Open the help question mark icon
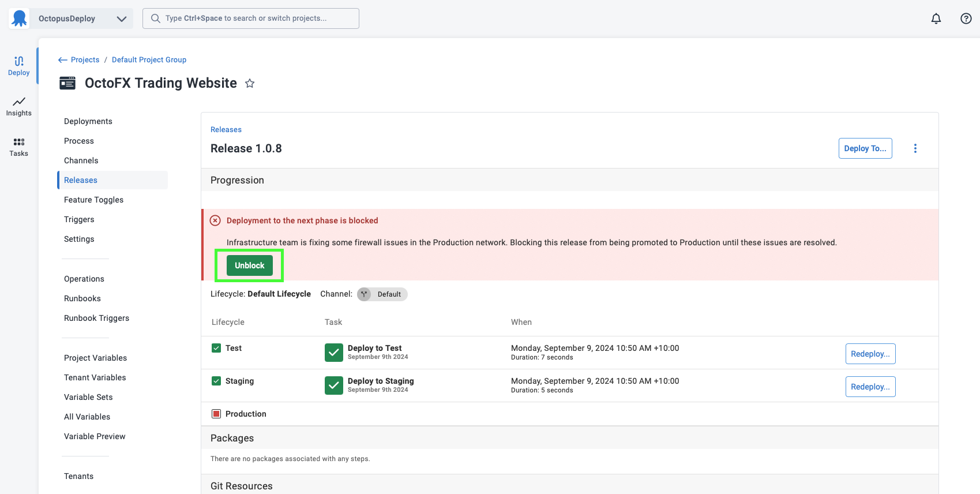 966,18
